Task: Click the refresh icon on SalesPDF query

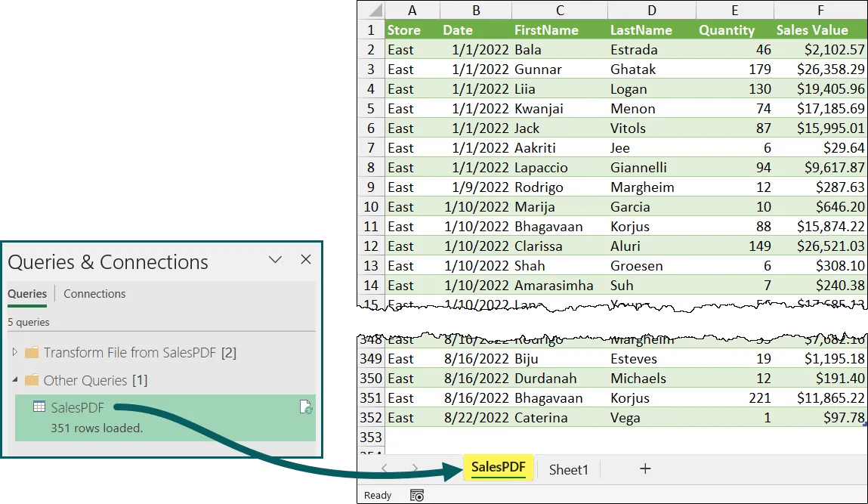Action: tap(305, 407)
